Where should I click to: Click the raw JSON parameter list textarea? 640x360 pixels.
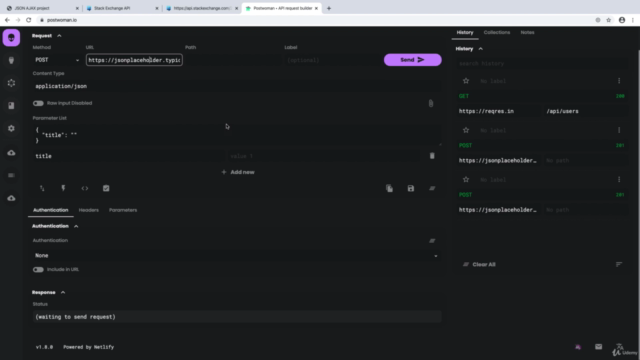click(237, 135)
